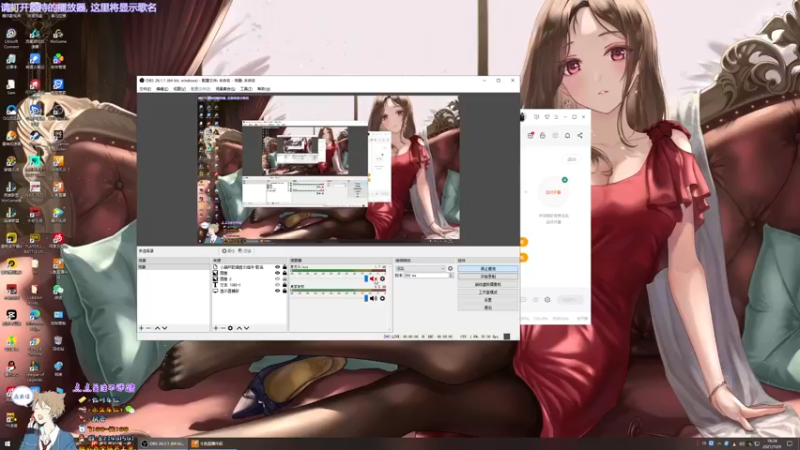Toggle 工作室模式 in OBS controls
The height and width of the screenshot is (450, 800).
(x=488, y=292)
